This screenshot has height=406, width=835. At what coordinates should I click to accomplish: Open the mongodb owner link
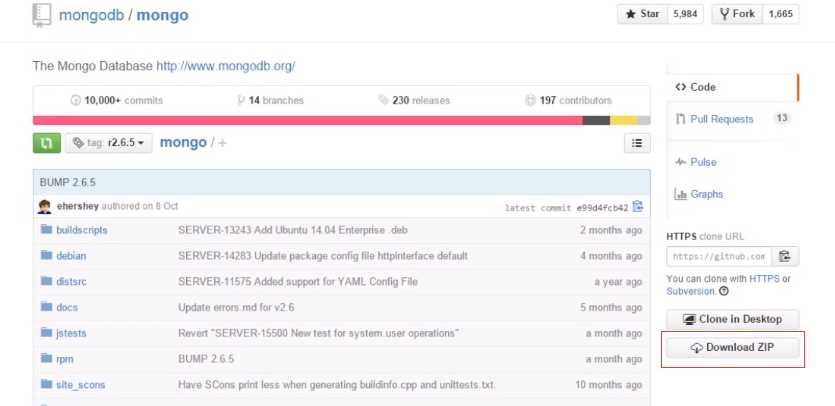(92, 15)
